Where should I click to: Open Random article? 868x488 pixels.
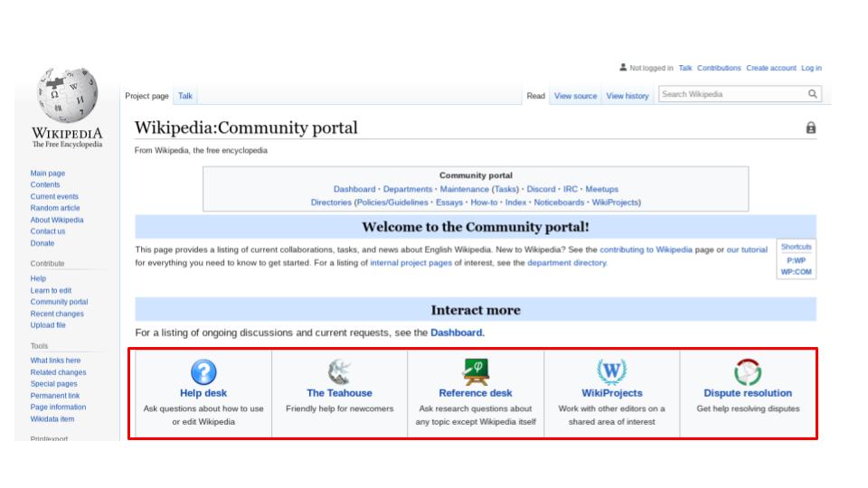tap(55, 208)
